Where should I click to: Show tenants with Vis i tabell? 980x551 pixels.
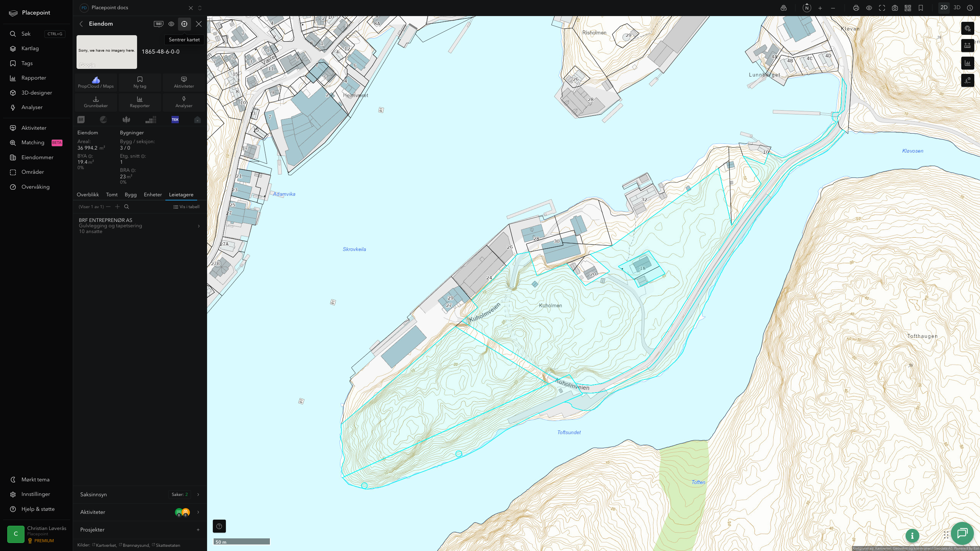tap(186, 207)
